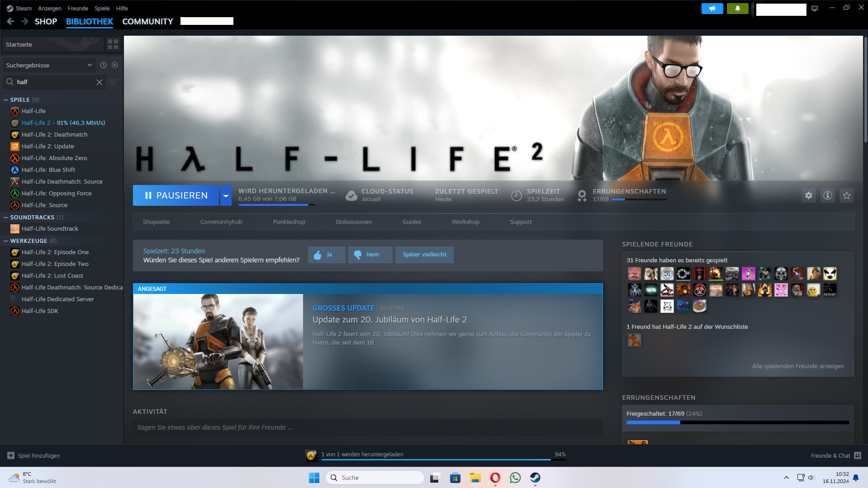Click the thumbs-up Ja button
Image resolution: width=868 pixels, height=488 pixels.
point(327,255)
